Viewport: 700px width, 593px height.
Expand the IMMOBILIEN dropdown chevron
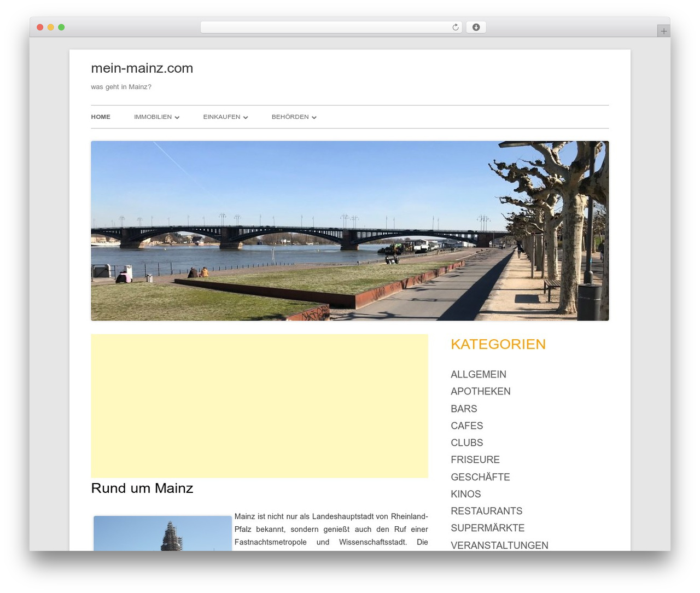[177, 118]
